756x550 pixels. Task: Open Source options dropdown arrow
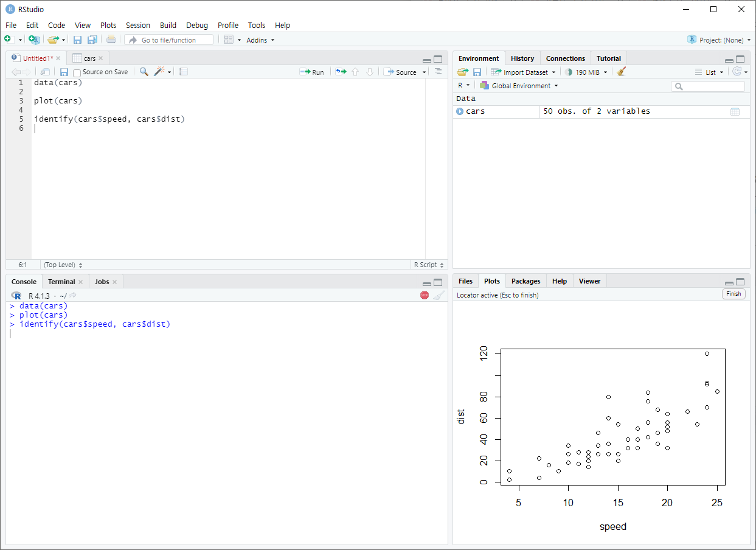click(425, 72)
